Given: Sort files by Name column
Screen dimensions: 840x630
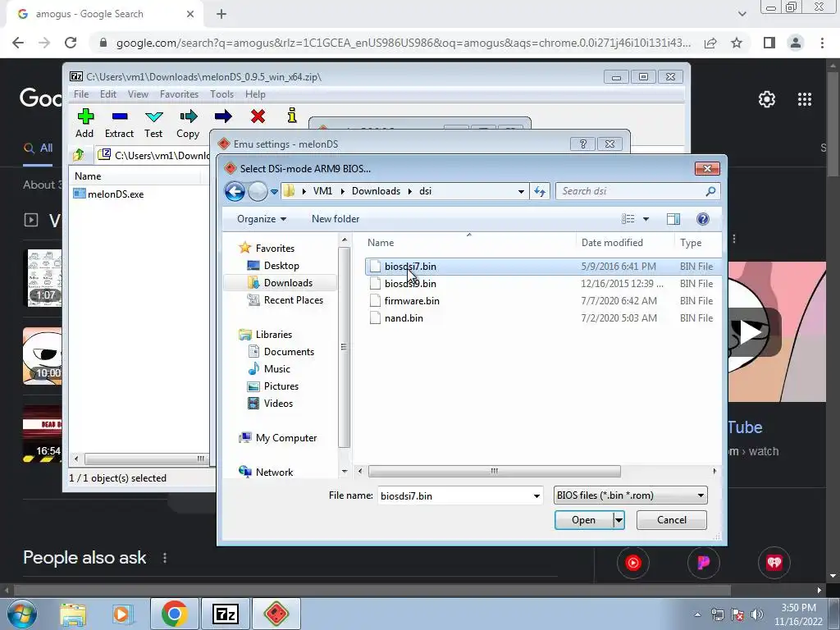Looking at the screenshot, I should pos(381,243).
